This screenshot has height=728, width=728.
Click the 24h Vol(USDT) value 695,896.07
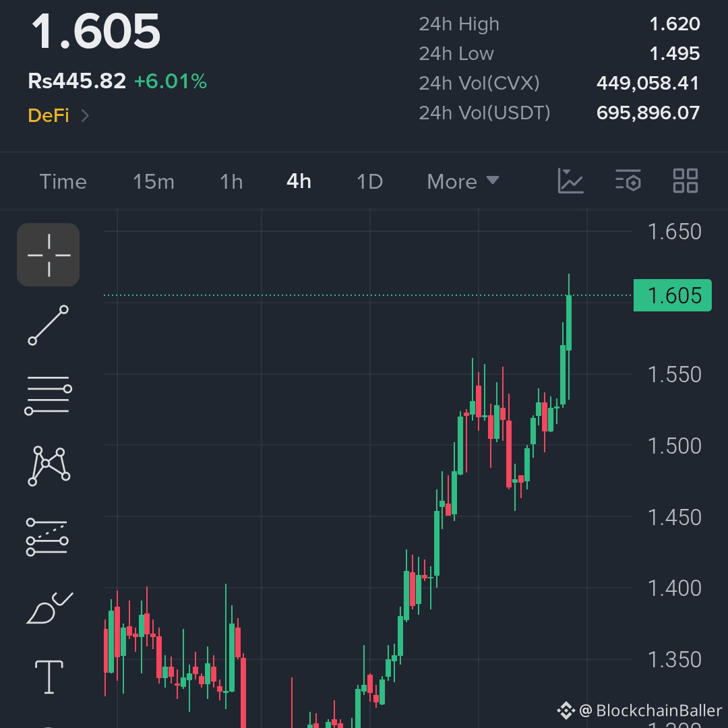[648, 113]
